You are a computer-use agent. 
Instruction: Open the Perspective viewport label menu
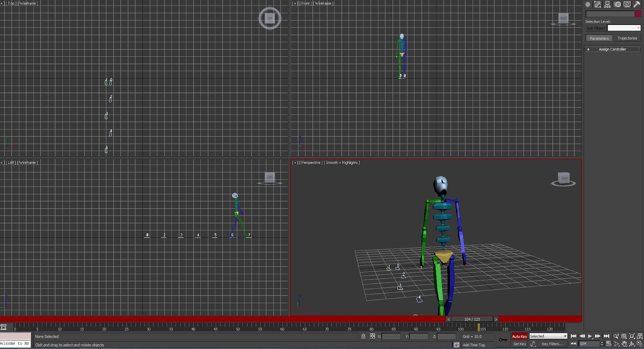coord(311,162)
